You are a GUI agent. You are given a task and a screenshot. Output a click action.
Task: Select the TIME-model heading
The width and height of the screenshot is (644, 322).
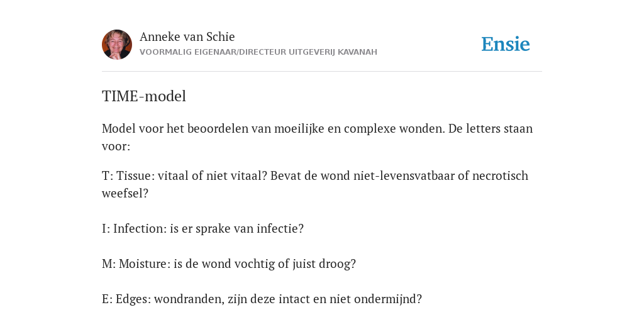click(x=144, y=96)
